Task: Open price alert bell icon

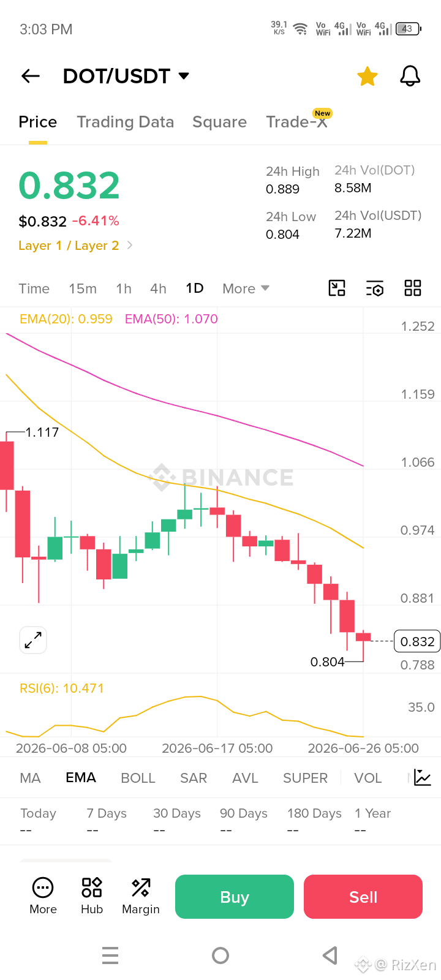Action: tap(410, 76)
